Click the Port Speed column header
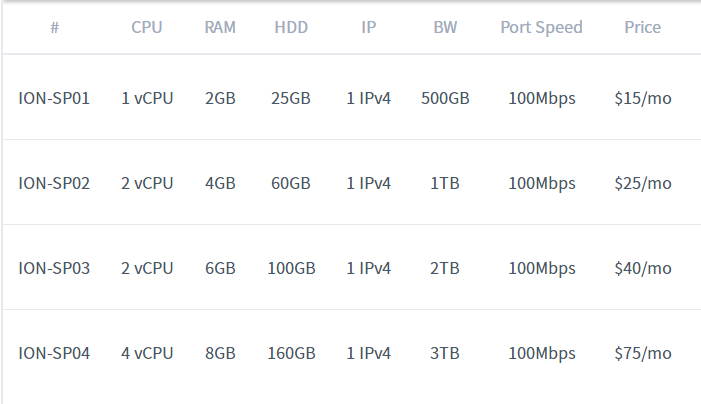The height and width of the screenshot is (404, 701). [x=541, y=27]
